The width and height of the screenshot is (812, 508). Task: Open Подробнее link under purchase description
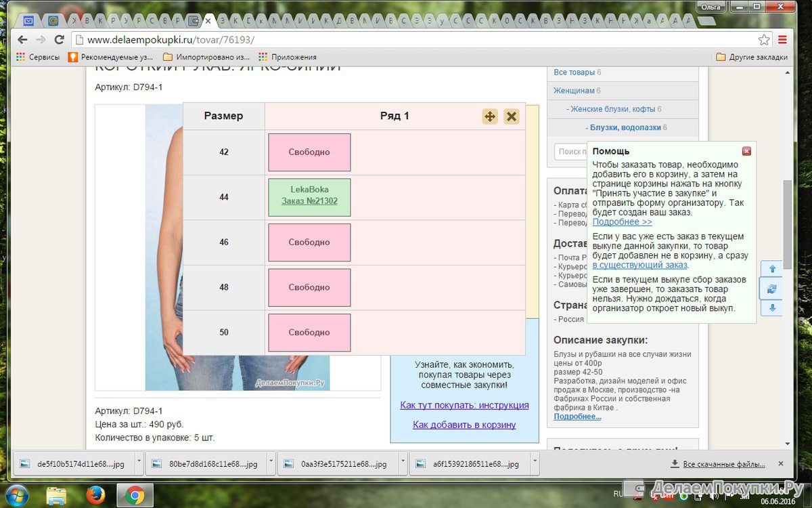click(x=577, y=416)
